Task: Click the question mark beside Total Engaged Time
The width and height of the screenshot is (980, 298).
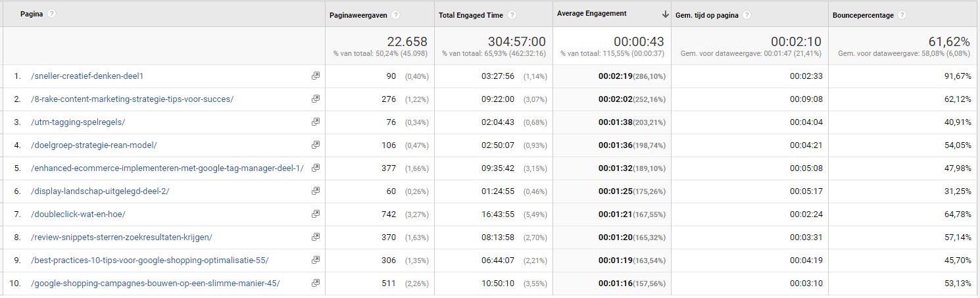Action: pyautogui.click(x=512, y=15)
